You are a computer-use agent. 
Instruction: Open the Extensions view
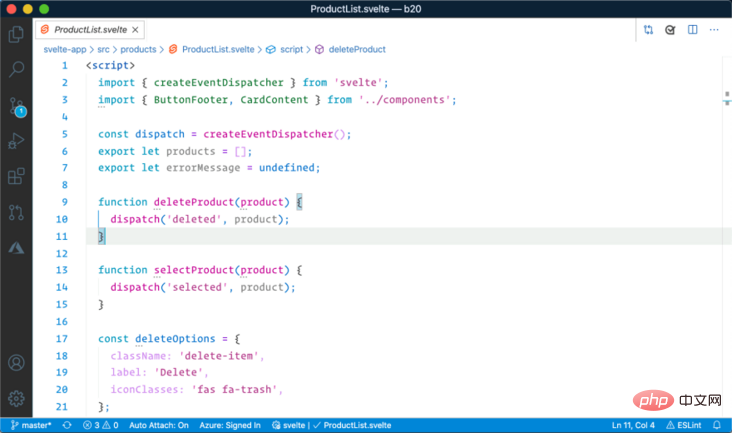pos(16,177)
